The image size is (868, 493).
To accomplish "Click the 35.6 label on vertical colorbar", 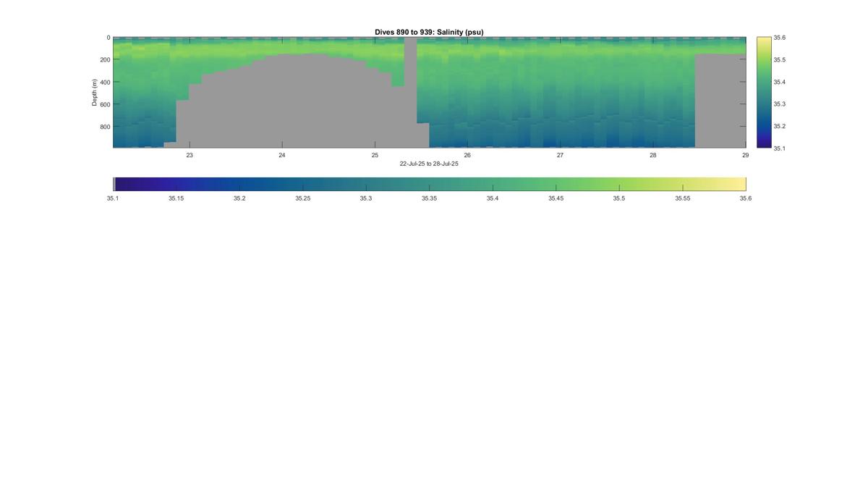I will (779, 38).
